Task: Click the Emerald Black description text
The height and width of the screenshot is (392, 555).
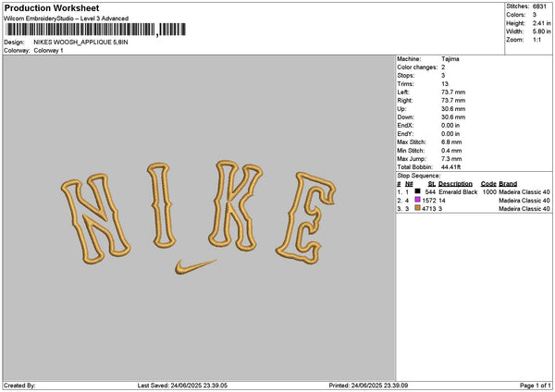Action: tap(458, 192)
